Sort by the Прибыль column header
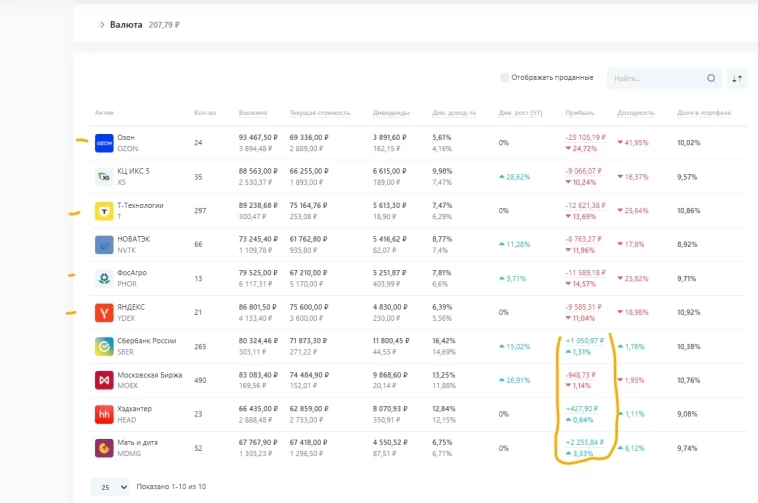Screen dimensions: 758x503 tap(580, 113)
